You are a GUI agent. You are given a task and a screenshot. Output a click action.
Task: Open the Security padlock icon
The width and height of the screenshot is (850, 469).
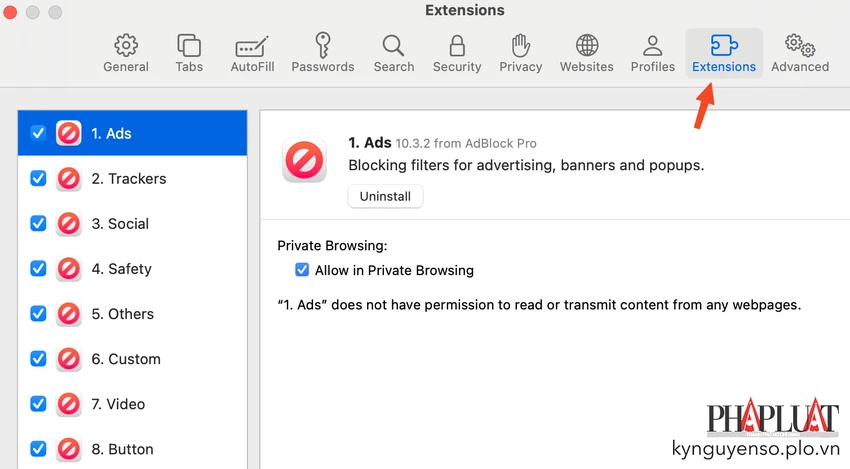point(457,46)
